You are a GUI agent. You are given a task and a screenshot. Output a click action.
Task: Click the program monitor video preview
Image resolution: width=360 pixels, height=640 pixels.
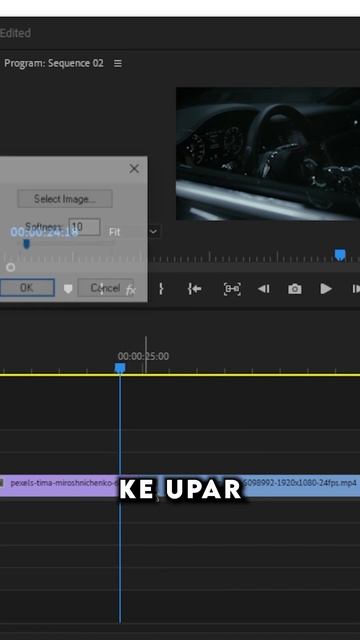click(268, 154)
